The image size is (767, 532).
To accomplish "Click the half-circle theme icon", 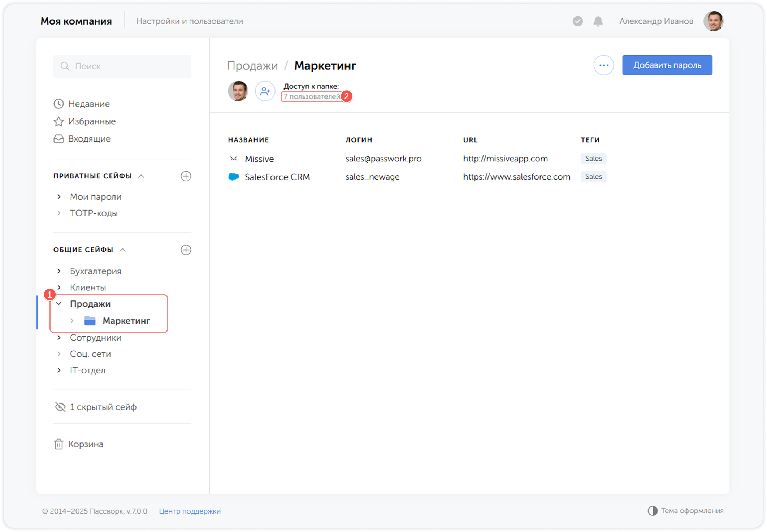I will tap(653, 511).
